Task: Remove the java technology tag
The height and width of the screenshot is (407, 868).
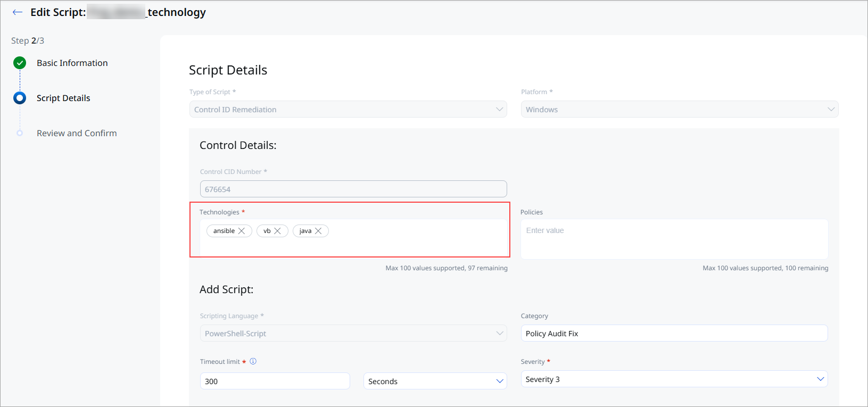Action: click(318, 231)
